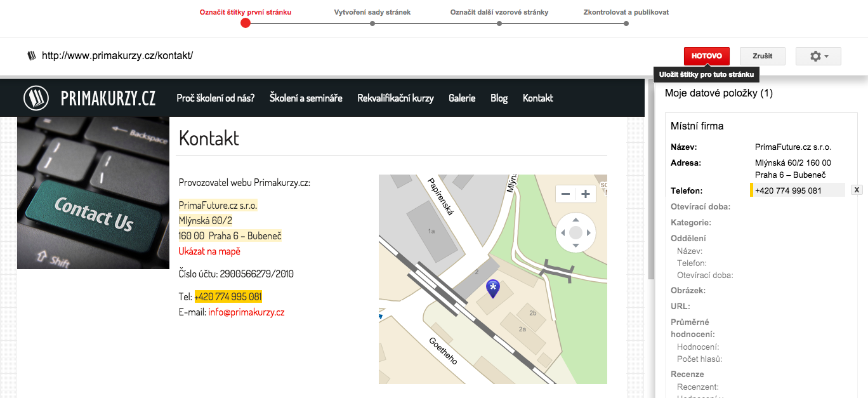The width and height of the screenshot is (868, 398).
Task: Click the Název value PrimaFuture.cz s.r.o. in panel
Action: pos(793,147)
